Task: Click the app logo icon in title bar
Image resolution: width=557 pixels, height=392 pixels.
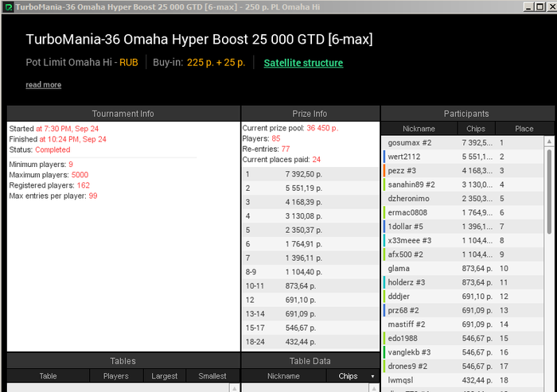Action: pos(9,6)
